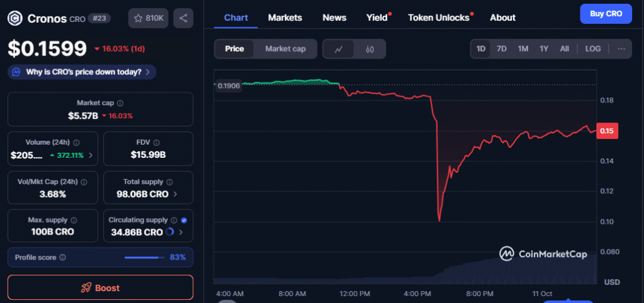The width and height of the screenshot is (644, 303).
Task: Switch to line chart view icon
Action: pyautogui.click(x=338, y=49)
